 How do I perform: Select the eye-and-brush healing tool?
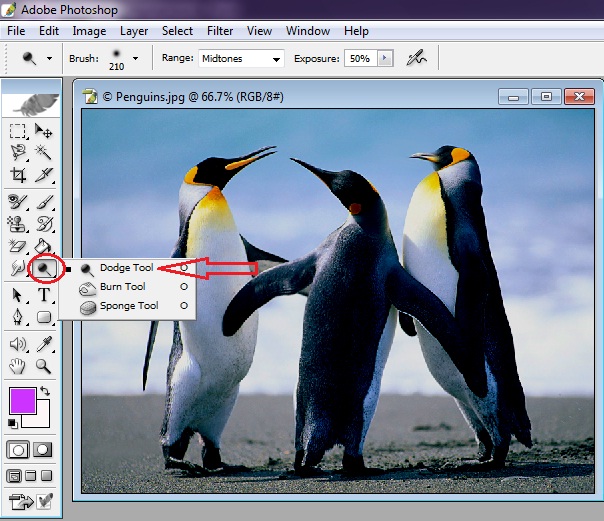17,202
